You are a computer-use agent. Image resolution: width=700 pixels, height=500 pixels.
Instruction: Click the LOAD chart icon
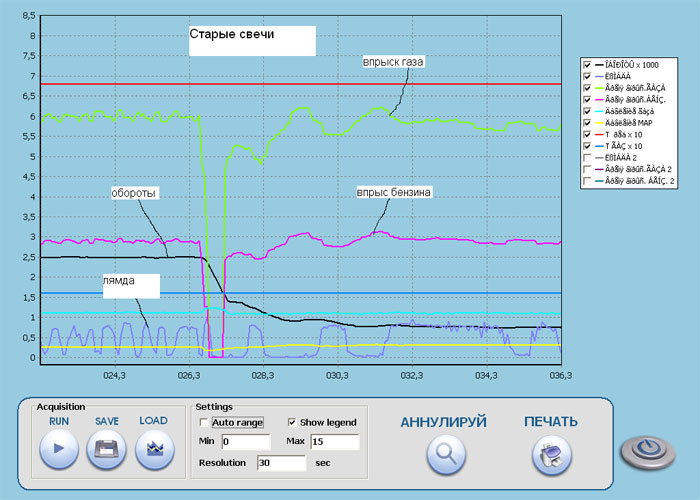[154, 449]
